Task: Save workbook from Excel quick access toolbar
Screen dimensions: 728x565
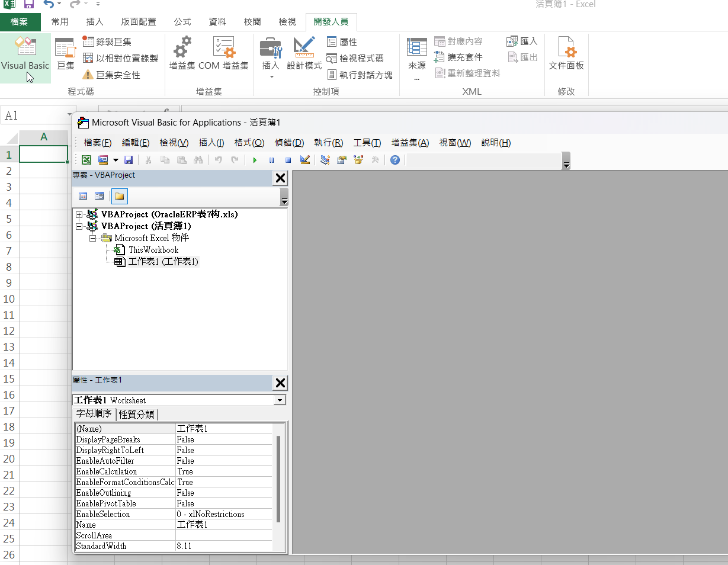Action: click(x=28, y=5)
